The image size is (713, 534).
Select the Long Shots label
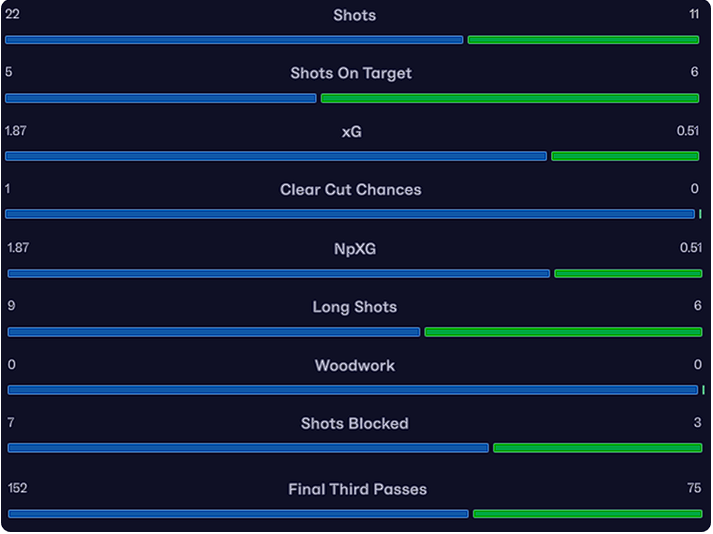click(355, 307)
